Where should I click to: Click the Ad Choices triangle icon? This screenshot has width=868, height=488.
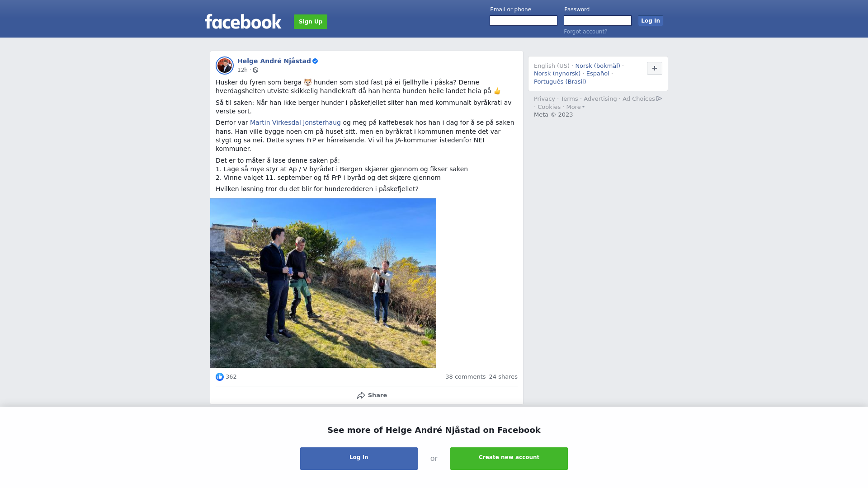coord(659,99)
